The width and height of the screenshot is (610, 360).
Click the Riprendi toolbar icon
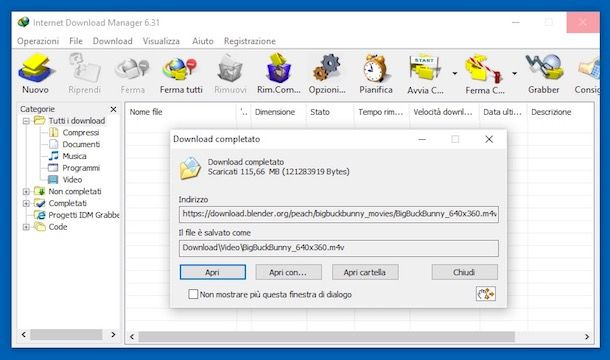tap(84, 68)
